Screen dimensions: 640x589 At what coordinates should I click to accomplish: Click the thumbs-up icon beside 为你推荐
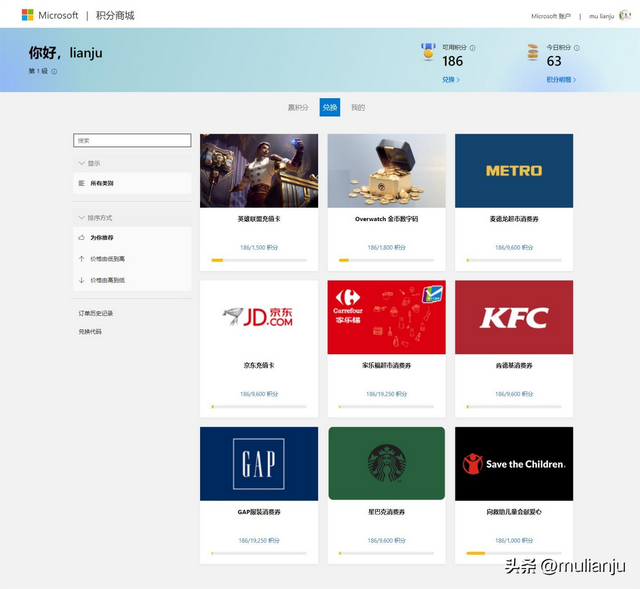point(81,238)
